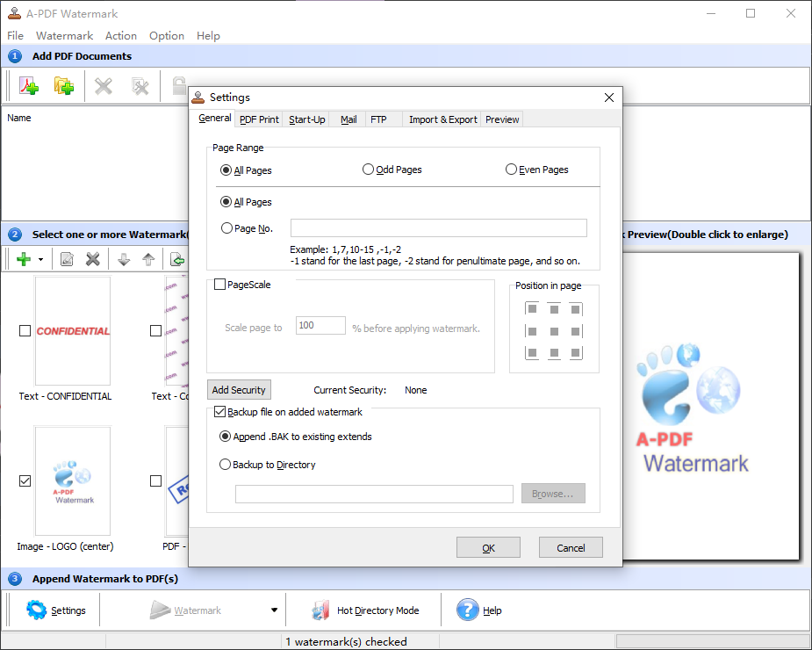This screenshot has width=812, height=650.
Task: Click the Watermark action button
Action: [186, 610]
